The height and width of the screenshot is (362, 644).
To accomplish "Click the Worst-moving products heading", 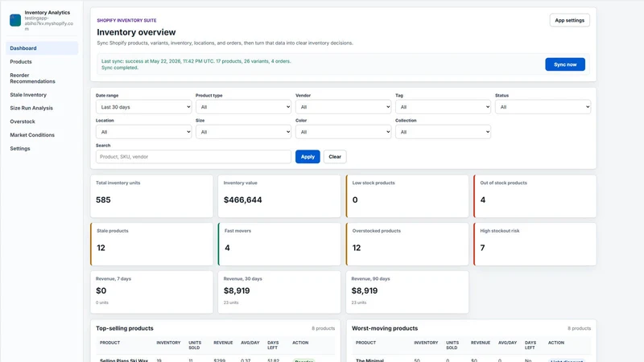I will click(385, 328).
